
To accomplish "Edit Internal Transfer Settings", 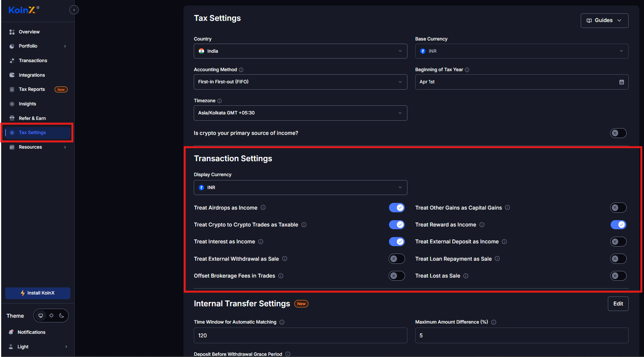I will (x=618, y=304).
